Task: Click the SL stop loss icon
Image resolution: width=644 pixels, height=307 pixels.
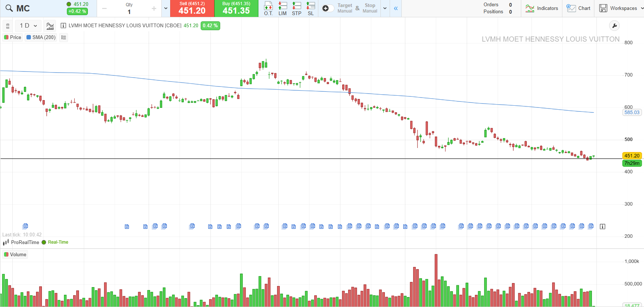Action: [x=311, y=8]
